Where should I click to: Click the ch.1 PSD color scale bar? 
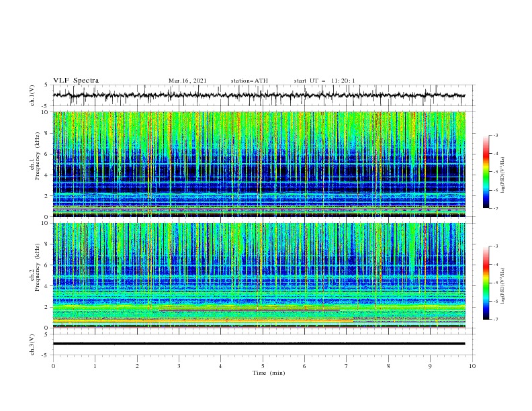click(486, 172)
